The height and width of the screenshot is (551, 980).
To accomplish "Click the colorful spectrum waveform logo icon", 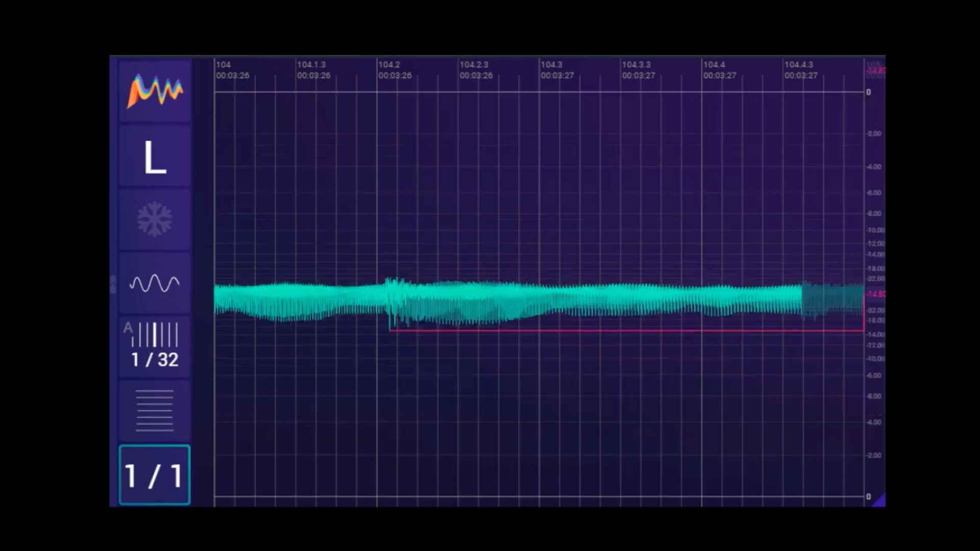I will pos(155,91).
